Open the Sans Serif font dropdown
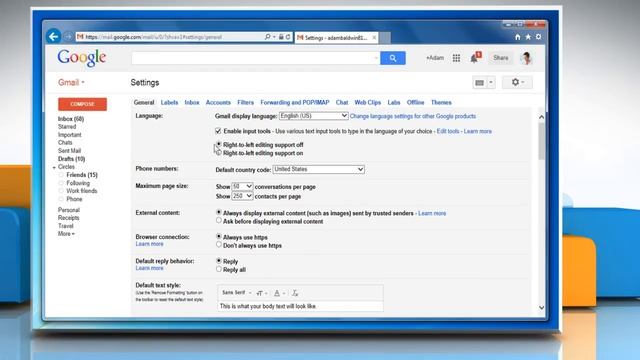640x360 pixels. pyautogui.click(x=236, y=293)
